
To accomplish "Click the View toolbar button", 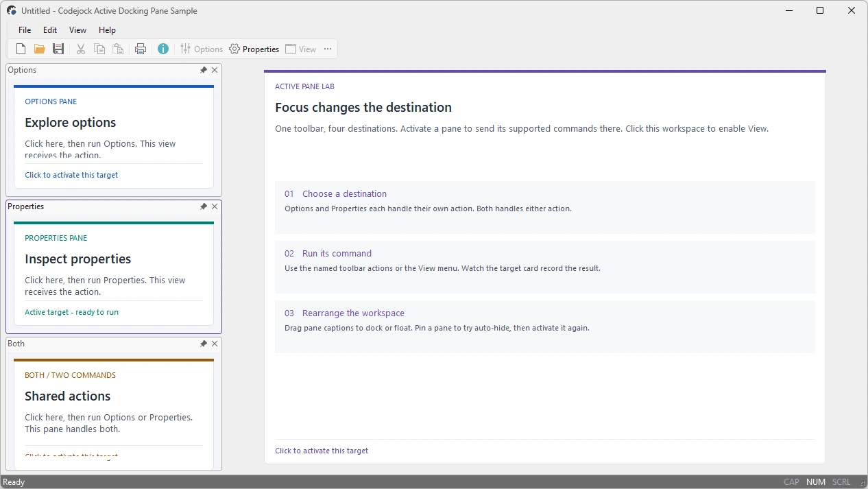I will (x=301, y=49).
